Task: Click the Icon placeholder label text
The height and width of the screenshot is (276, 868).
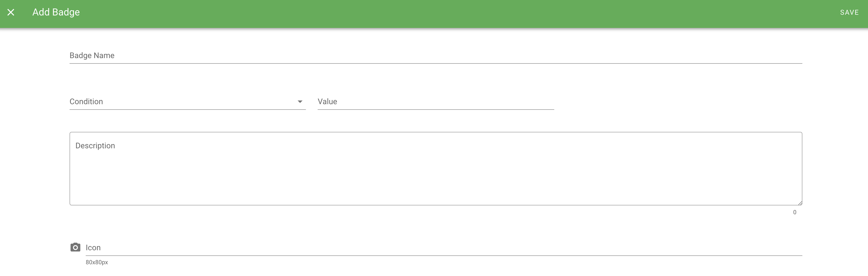Action: [x=93, y=248]
